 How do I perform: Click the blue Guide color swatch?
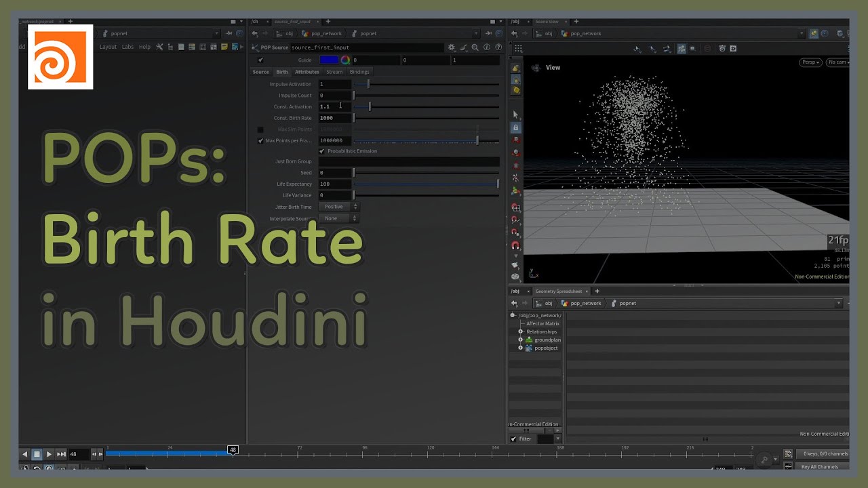click(329, 60)
